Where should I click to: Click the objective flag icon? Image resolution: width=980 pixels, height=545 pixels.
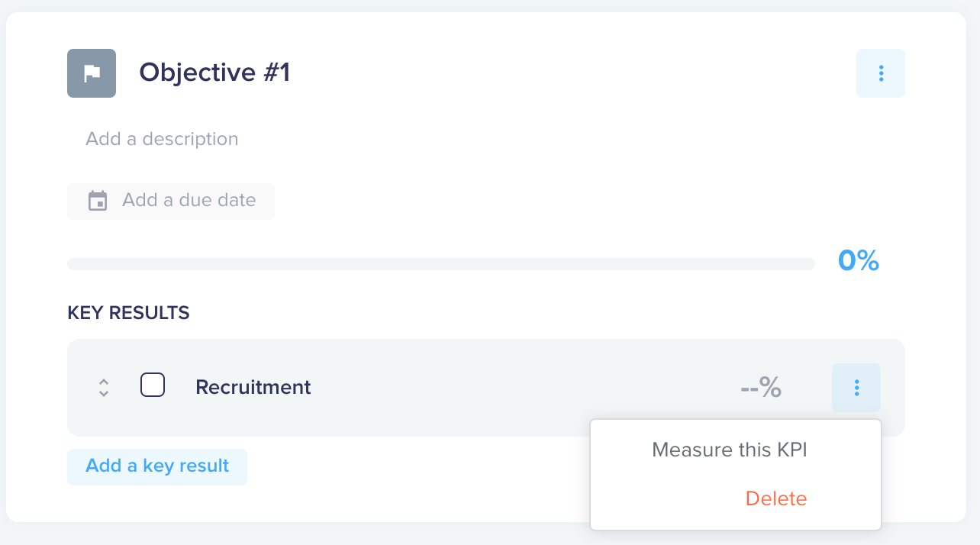click(92, 73)
